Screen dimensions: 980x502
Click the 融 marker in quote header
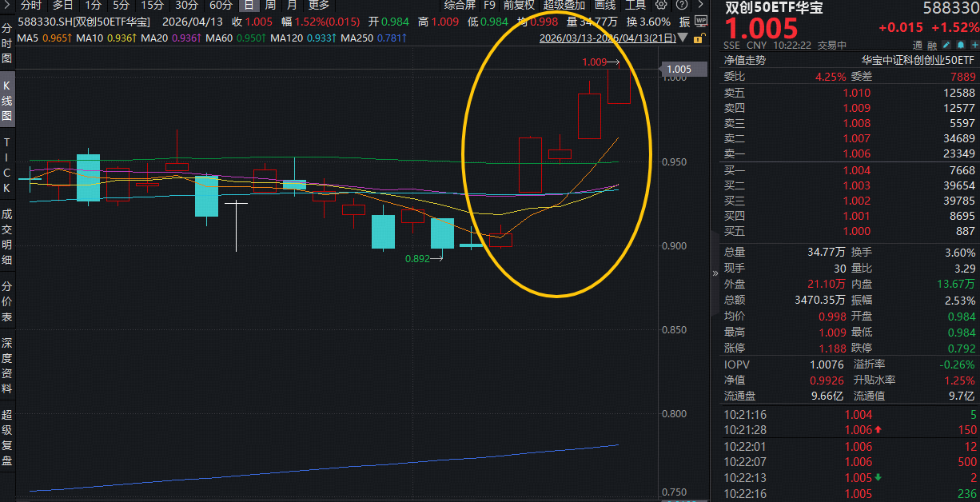pyautogui.click(x=933, y=46)
